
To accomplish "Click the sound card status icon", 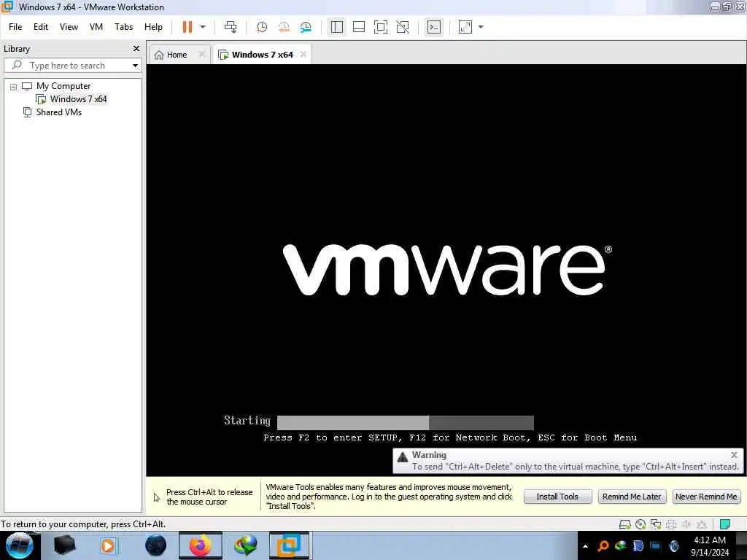I will [x=686, y=524].
